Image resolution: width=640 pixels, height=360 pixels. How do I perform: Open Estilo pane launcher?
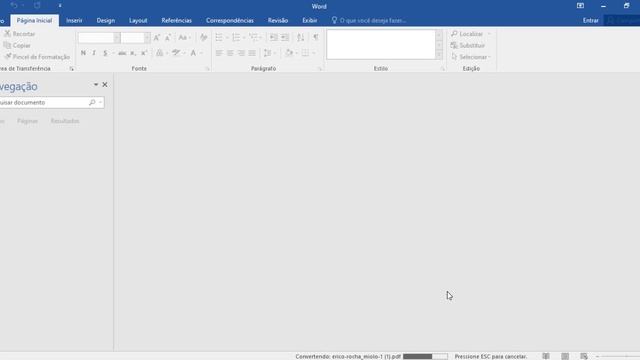click(x=442, y=69)
